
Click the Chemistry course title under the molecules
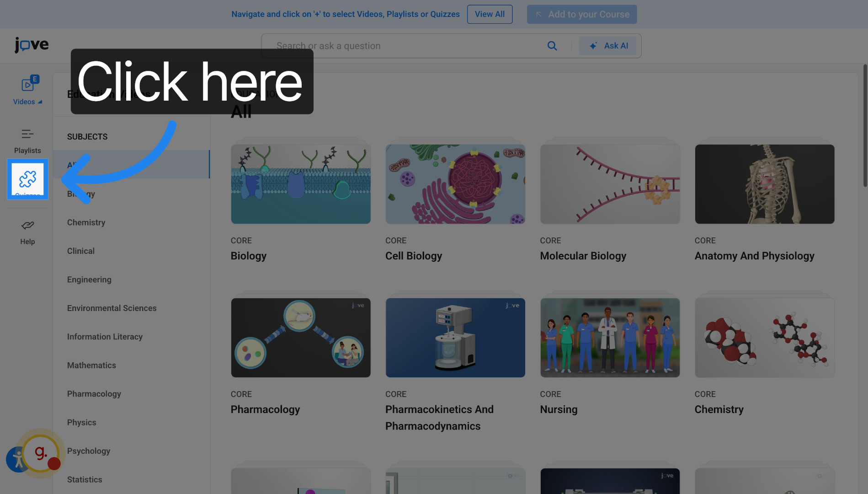[x=719, y=410]
